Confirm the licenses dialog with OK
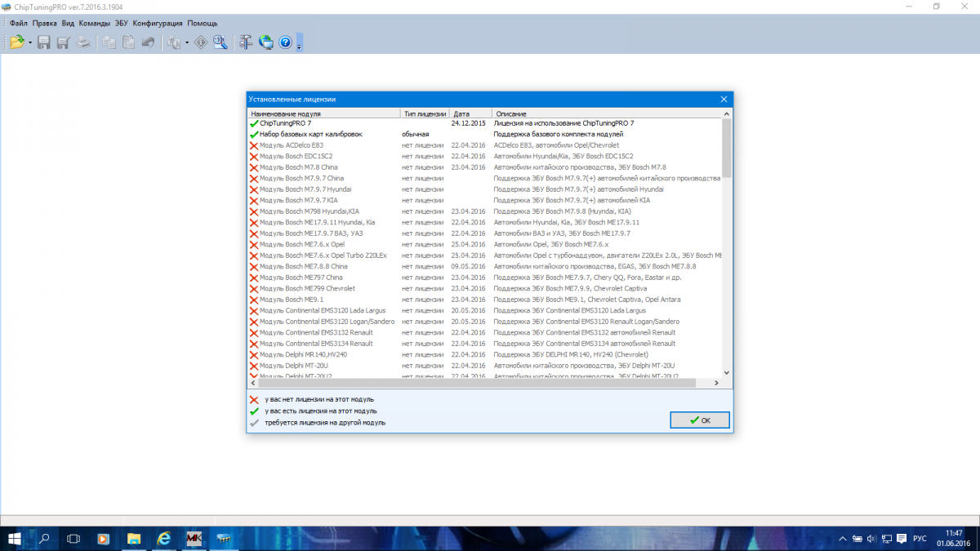Screen dimensions: 980x551 click(700, 420)
